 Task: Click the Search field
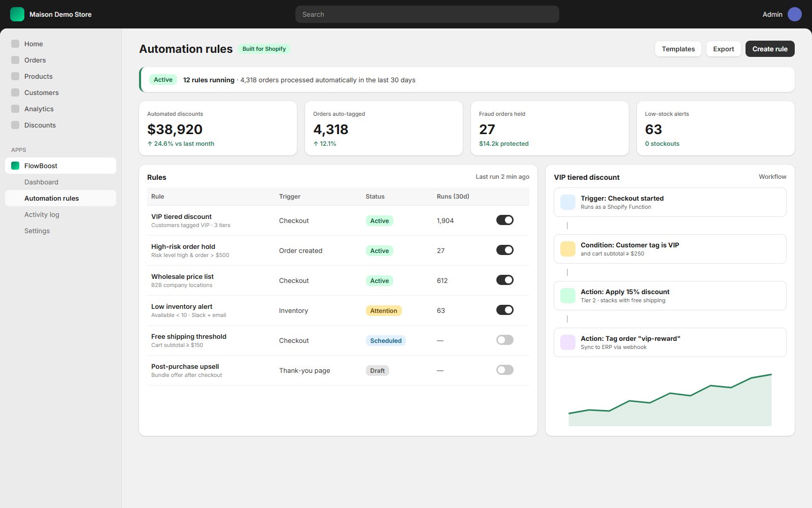click(427, 14)
